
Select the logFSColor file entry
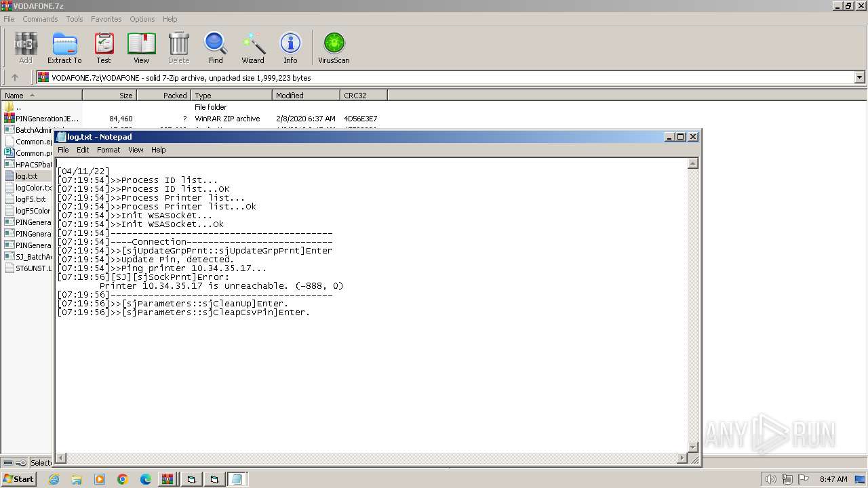coord(28,211)
